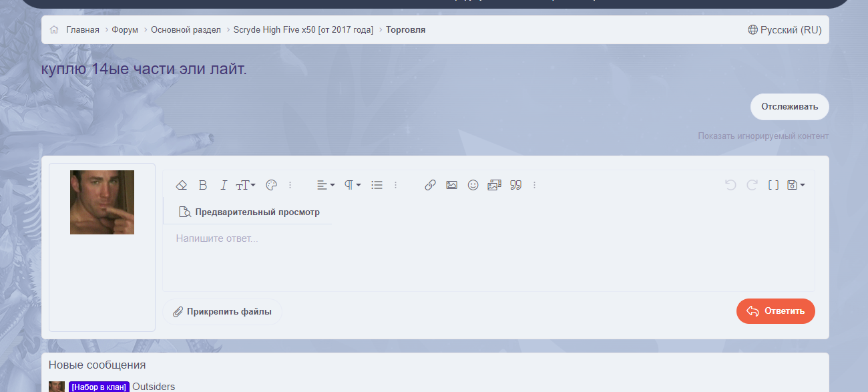Open the Форум breadcrumb link

tap(125, 30)
